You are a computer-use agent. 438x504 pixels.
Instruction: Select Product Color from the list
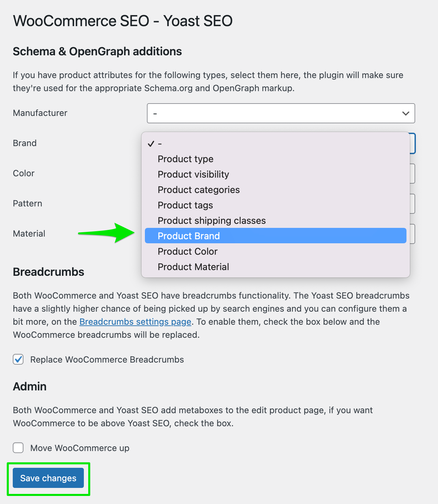pyautogui.click(x=187, y=251)
